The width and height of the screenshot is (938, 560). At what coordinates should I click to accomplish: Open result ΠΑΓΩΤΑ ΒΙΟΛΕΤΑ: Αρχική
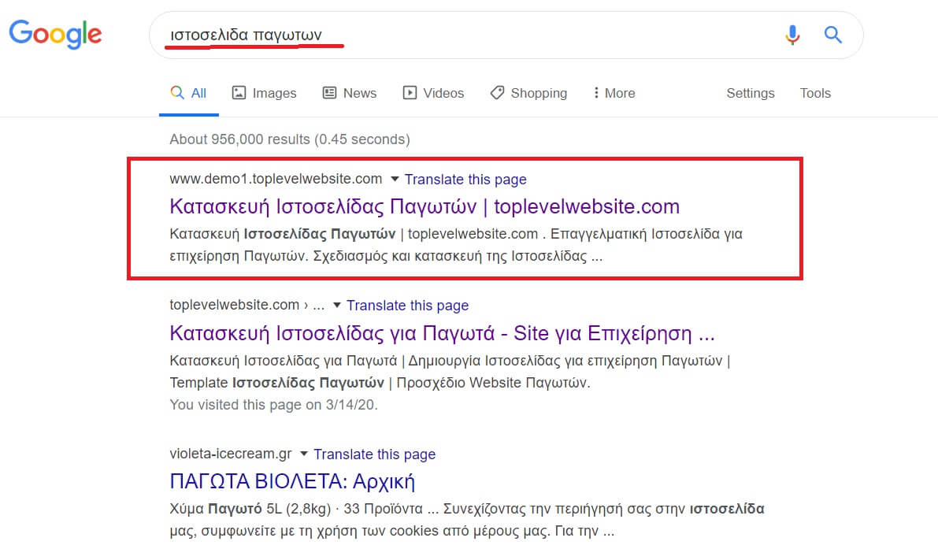pyautogui.click(x=292, y=481)
